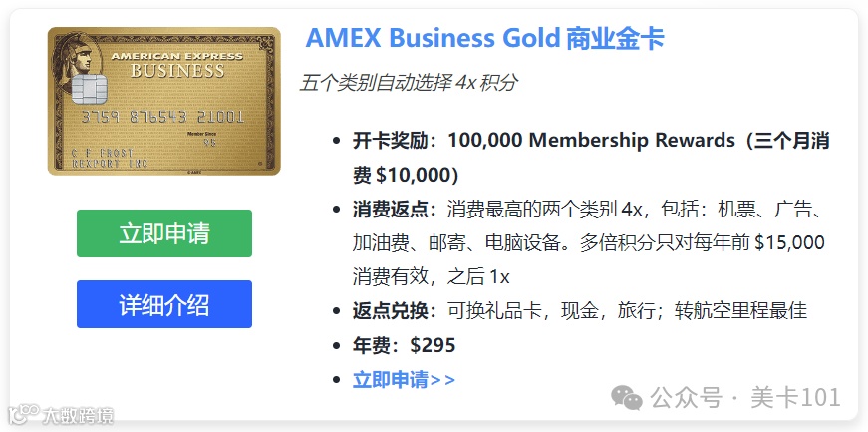The width and height of the screenshot is (868, 432).
Task: Follow the 立即申请>> link in the list
Action: (x=404, y=380)
